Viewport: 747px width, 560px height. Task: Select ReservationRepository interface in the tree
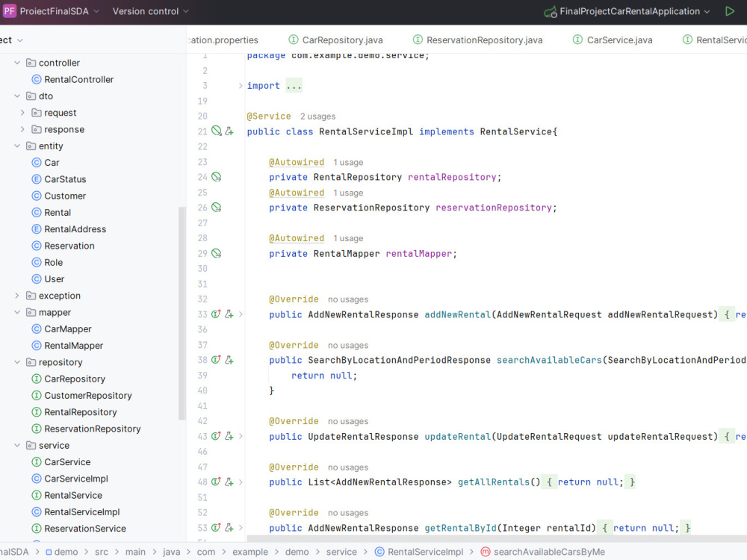[x=86, y=429]
